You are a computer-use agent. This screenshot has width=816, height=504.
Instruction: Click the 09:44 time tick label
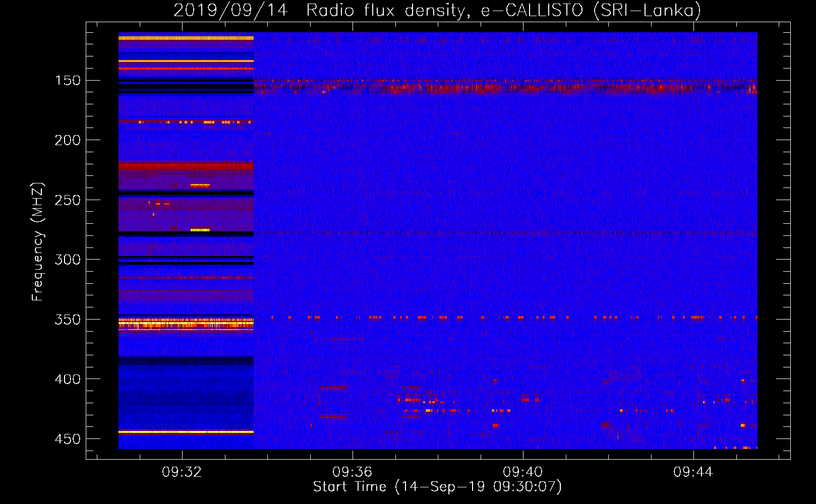click(x=693, y=472)
